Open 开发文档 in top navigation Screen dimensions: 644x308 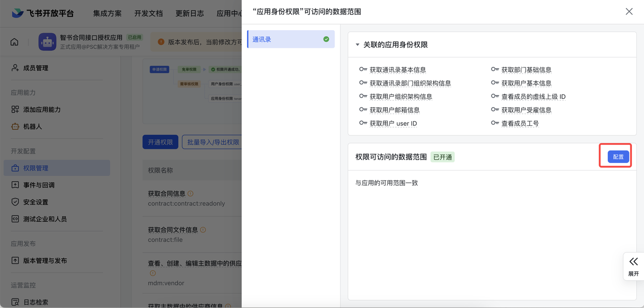148,13
